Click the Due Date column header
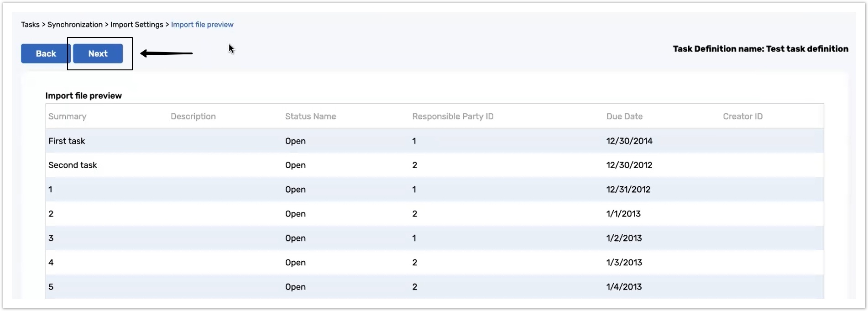 point(624,116)
